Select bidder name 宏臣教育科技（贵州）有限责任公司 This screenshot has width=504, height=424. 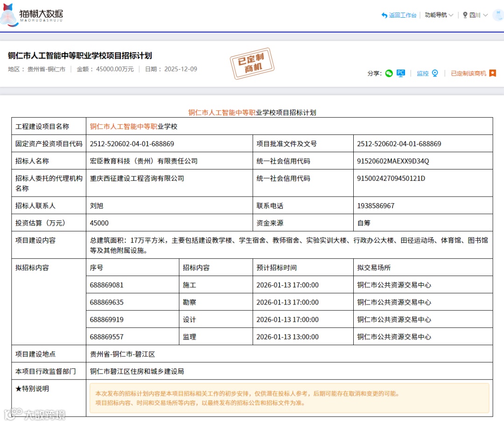click(x=144, y=161)
